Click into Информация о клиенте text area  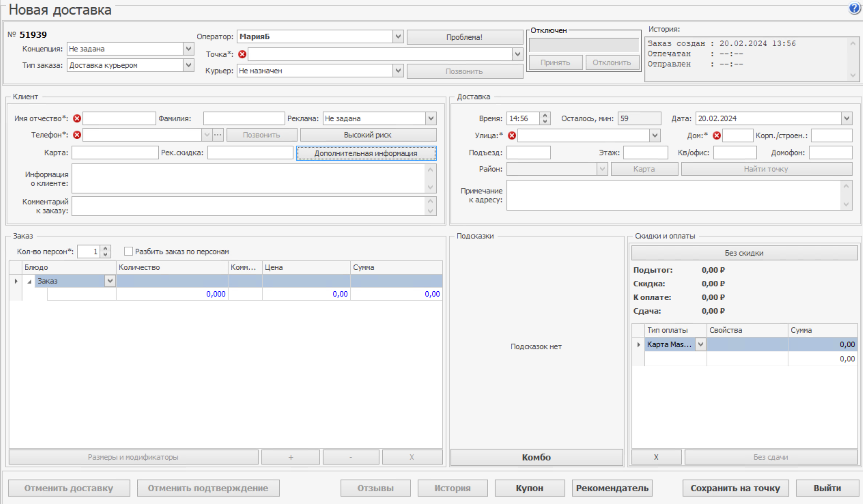pyautogui.click(x=249, y=178)
